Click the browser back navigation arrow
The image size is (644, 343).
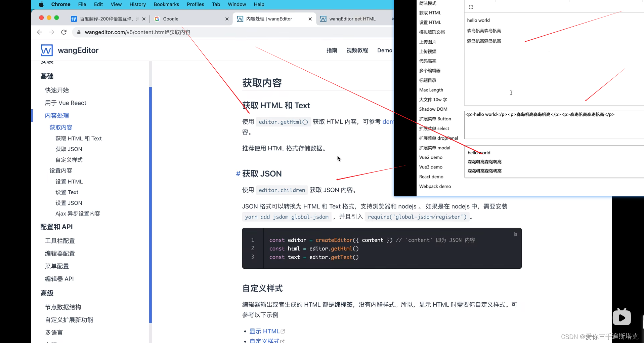[39, 32]
